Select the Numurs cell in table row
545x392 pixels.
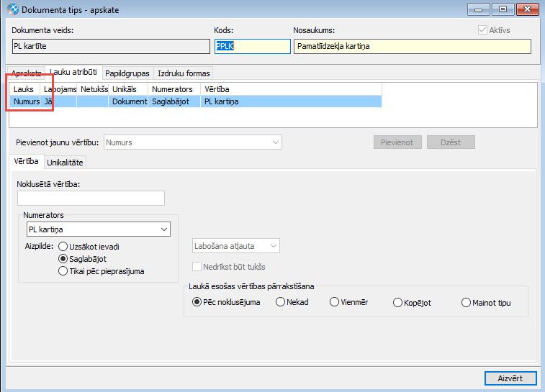[24, 101]
